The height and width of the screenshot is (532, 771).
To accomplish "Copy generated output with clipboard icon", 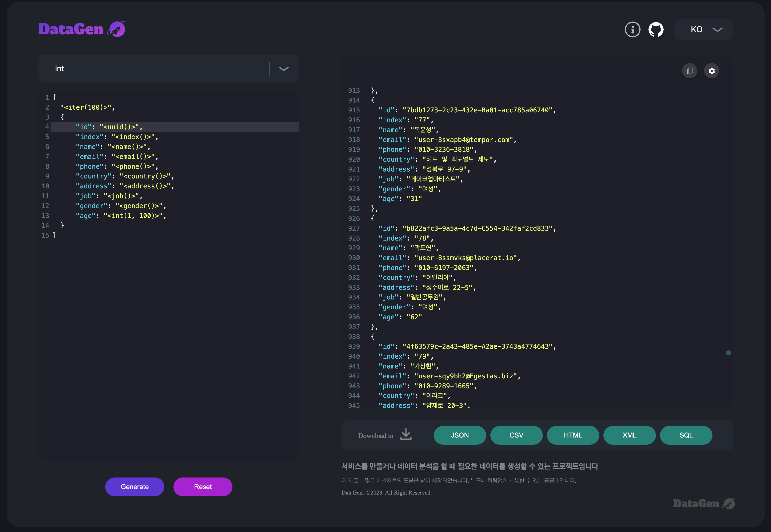I will pyautogui.click(x=690, y=71).
